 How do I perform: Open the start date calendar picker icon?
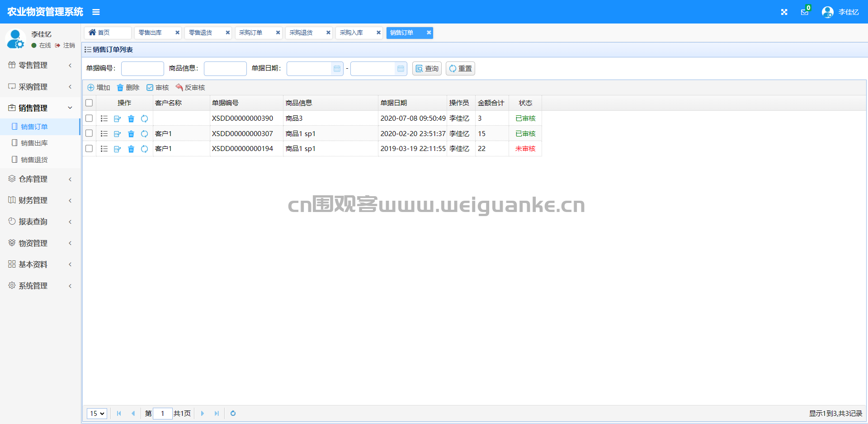point(337,69)
